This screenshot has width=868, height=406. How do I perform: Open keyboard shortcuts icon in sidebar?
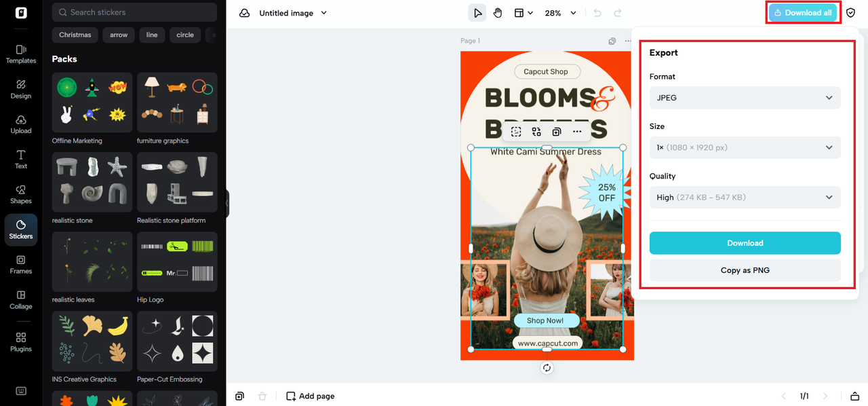coord(21,391)
